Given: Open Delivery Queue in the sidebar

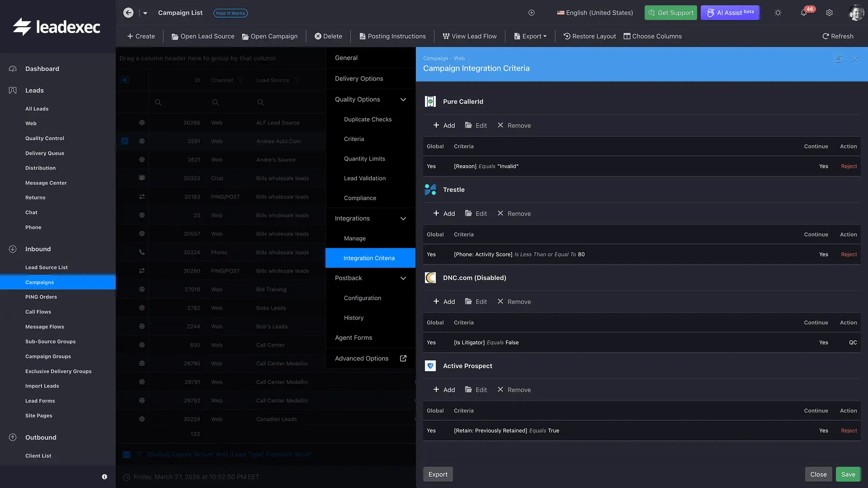Looking at the screenshot, I should tap(45, 153).
